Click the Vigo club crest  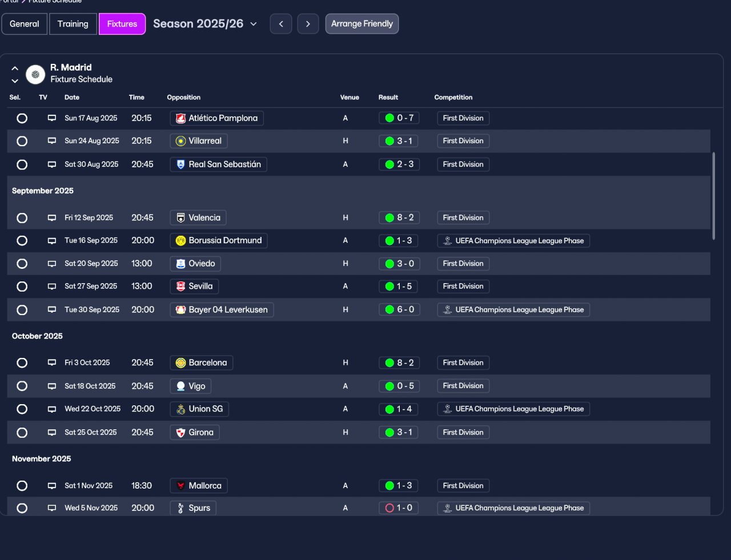180,386
